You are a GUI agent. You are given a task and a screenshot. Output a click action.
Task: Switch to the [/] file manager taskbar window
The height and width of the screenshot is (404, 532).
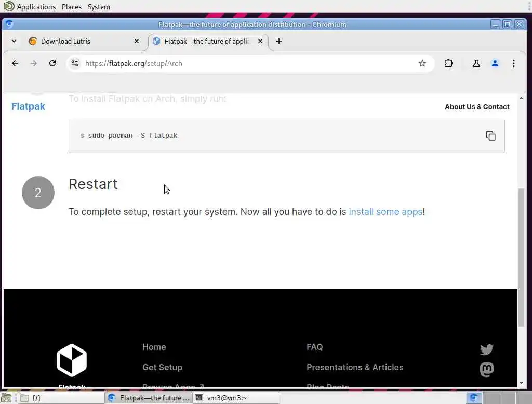click(x=61, y=398)
